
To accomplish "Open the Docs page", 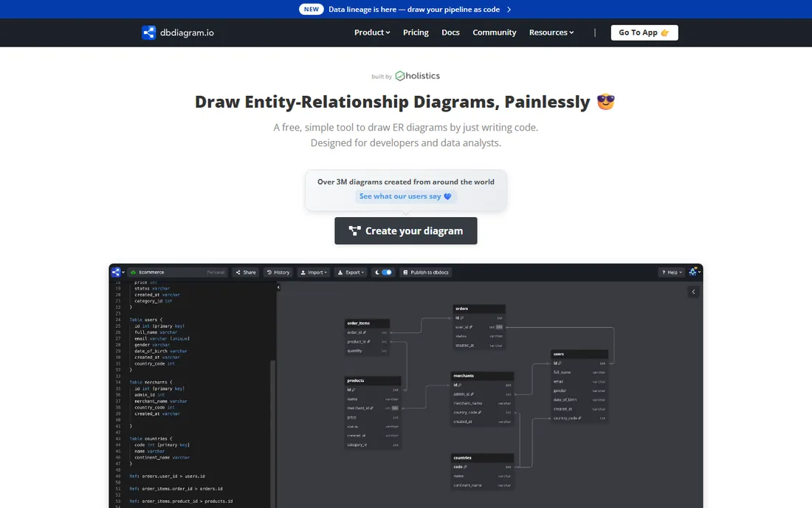I will (x=450, y=32).
